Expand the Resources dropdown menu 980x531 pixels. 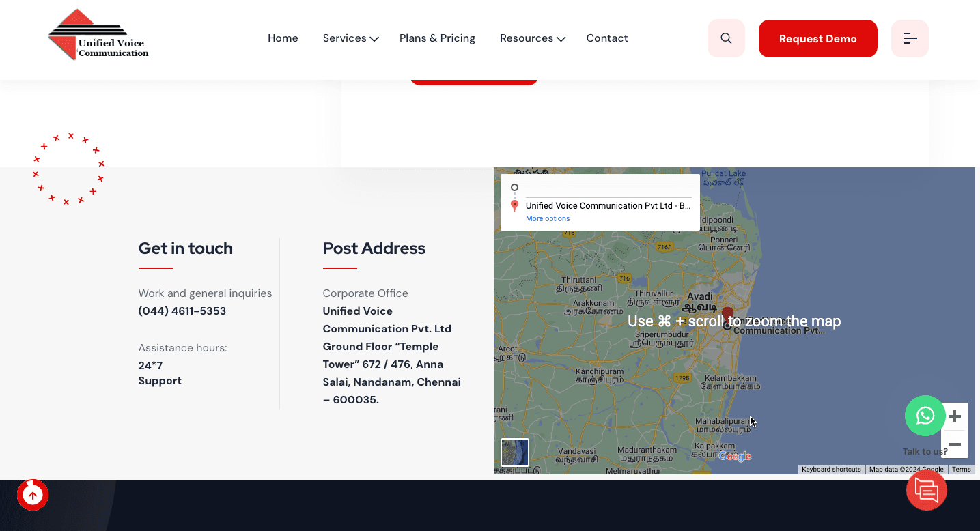pos(532,38)
